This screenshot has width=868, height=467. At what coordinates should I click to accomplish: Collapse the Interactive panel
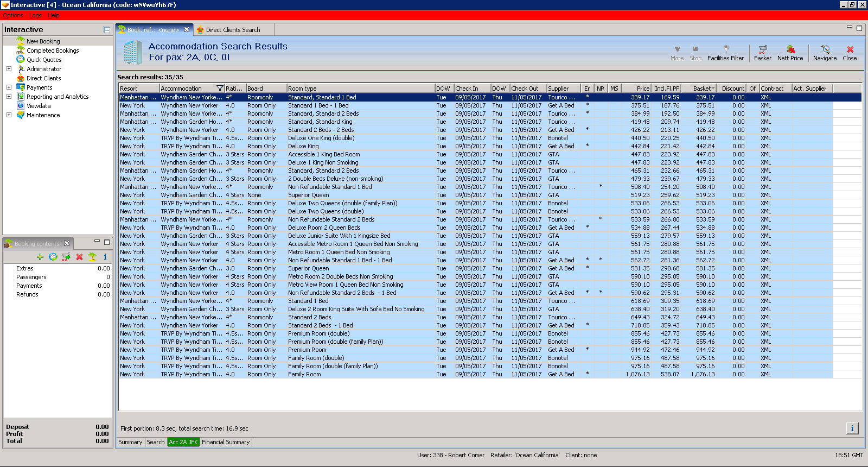coord(107,30)
